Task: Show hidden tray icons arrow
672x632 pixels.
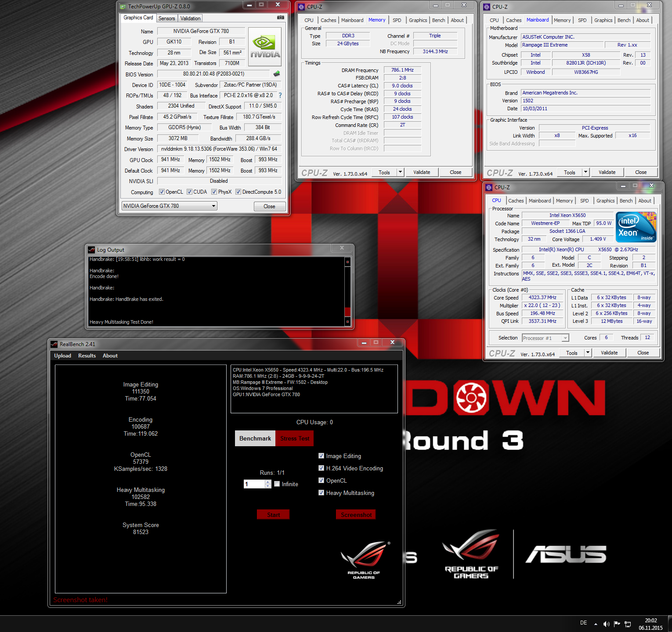Action: coord(596,624)
